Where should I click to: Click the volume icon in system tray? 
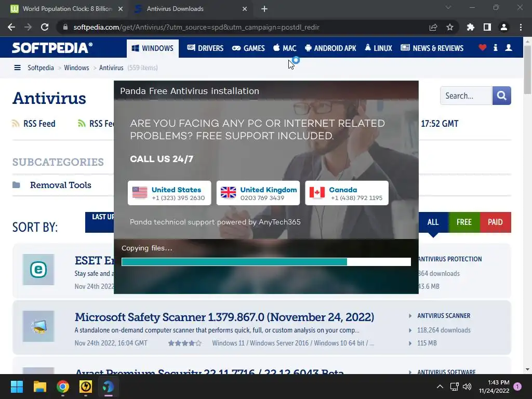[467, 387]
